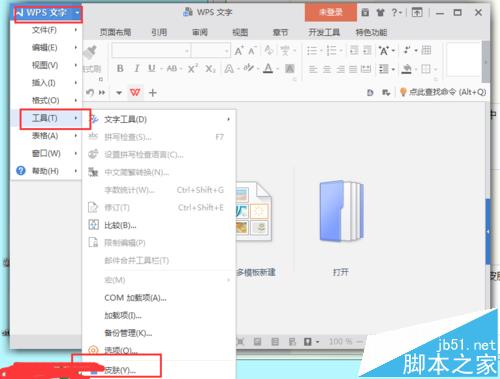Open the font name combo box
The image size is (500, 379).
(x=151, y=51)
